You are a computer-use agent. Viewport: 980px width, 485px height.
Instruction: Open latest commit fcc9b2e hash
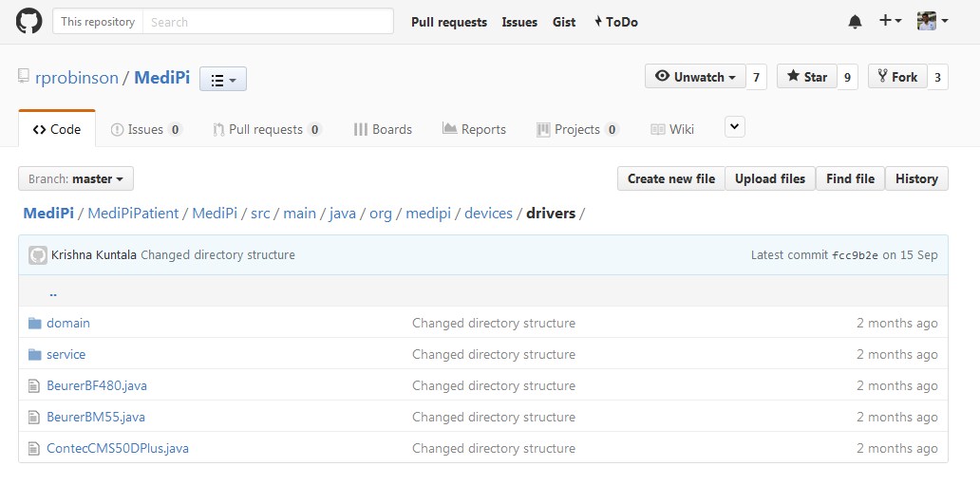point(855,255)
